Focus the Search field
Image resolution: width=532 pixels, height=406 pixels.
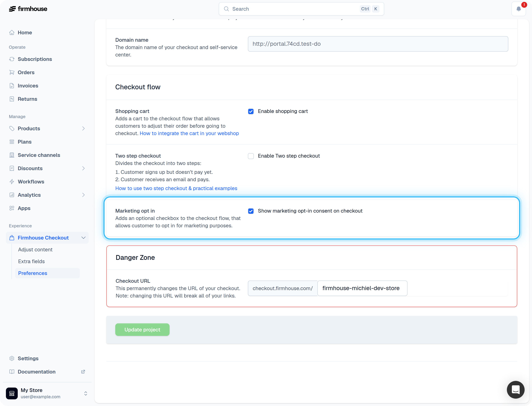pyautogui.click(x=301, y=9)
